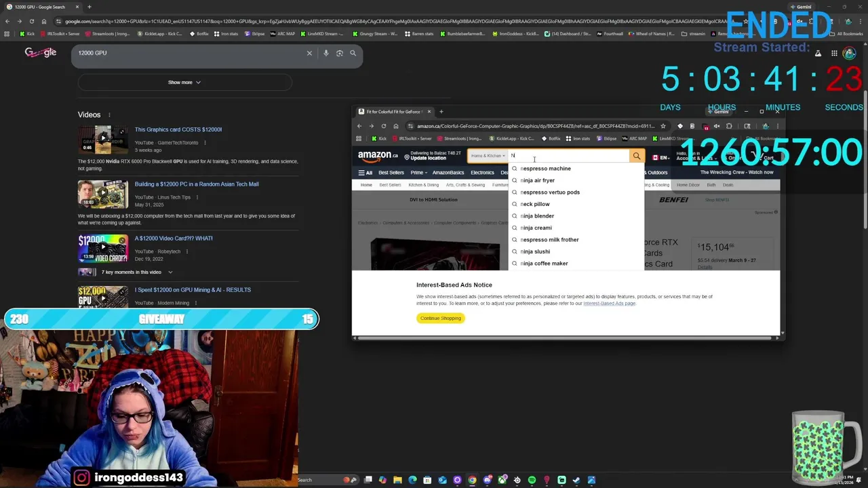Submit Amazon search with orange magnifier

[636, 156]
